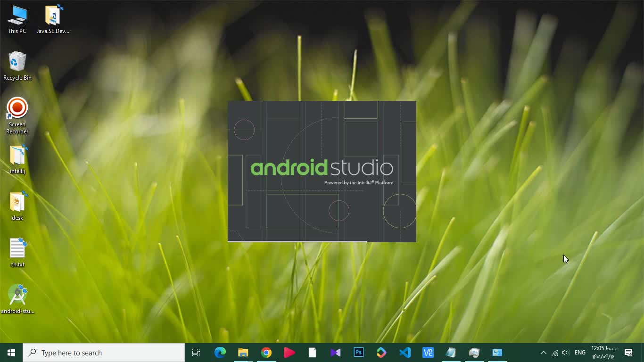The width and height of the screenshot is (644, 362).
Task: Launch Microsoft Edge from taskbar
Action: pos(220,353)
